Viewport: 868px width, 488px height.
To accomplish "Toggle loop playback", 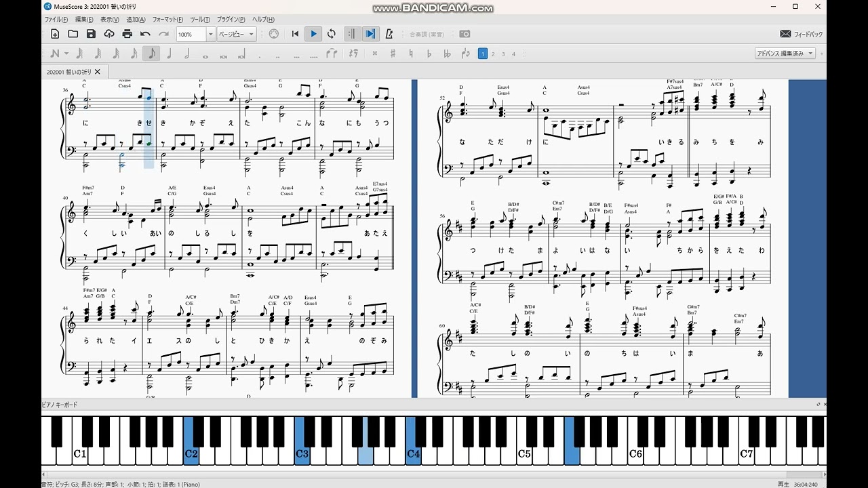I will [332, 34].
